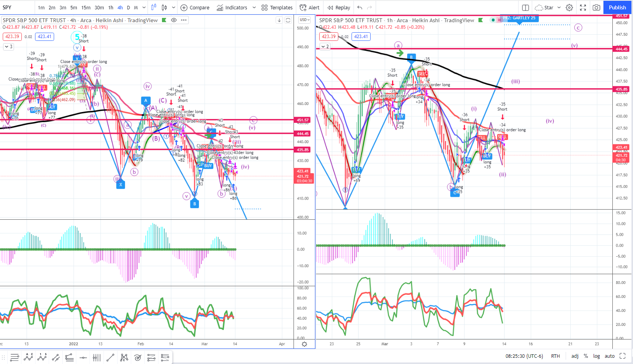Select the XABCD pattern tool
633x364 pixels.
click(124, 357)
